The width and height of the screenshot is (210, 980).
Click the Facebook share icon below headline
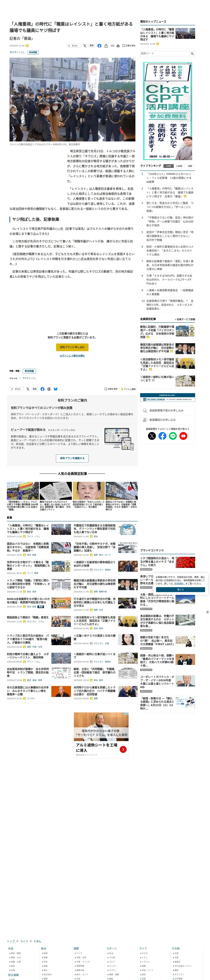point(99,46)
